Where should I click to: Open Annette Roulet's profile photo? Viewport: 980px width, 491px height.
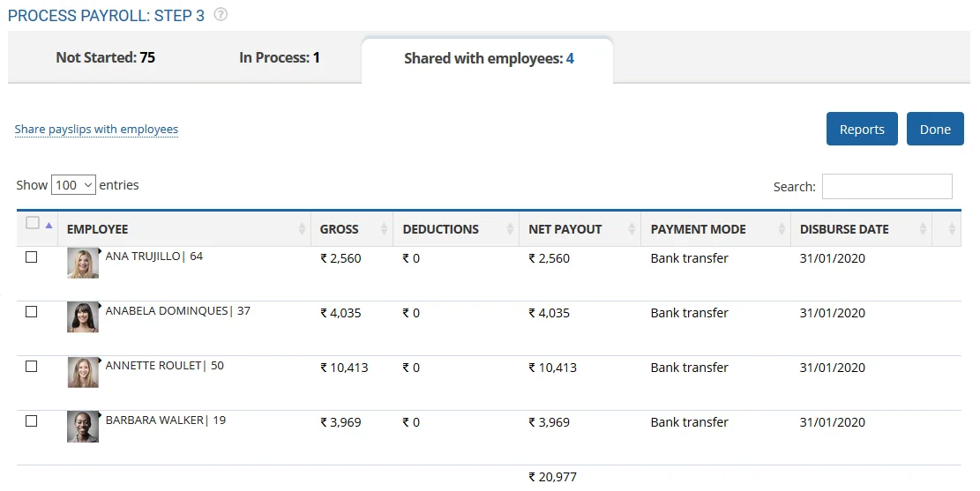[83, 372]
